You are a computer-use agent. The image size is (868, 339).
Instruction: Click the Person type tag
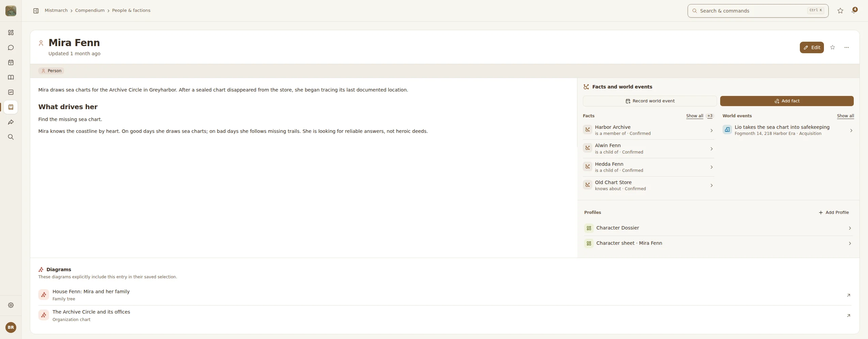click(x=51, y=71)
